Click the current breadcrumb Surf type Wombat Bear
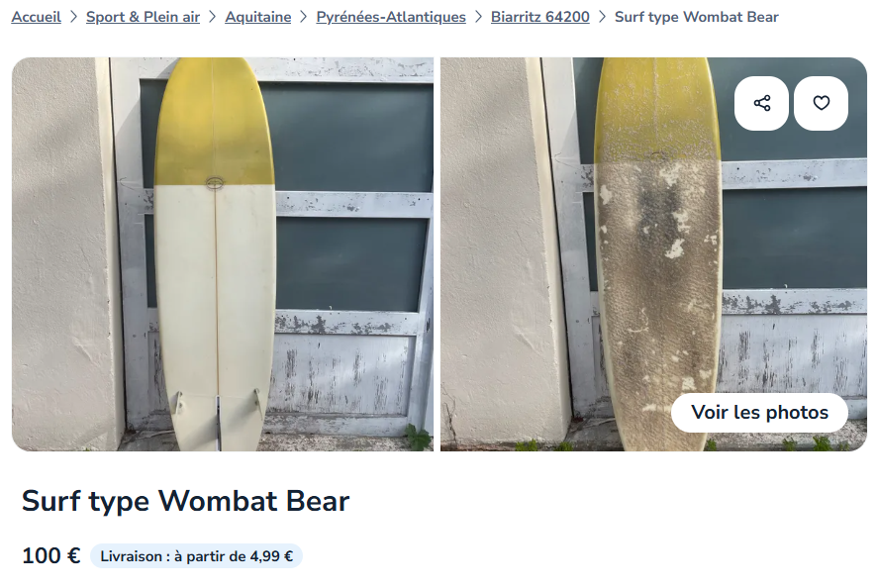877x588 pixels. (696, 17)
